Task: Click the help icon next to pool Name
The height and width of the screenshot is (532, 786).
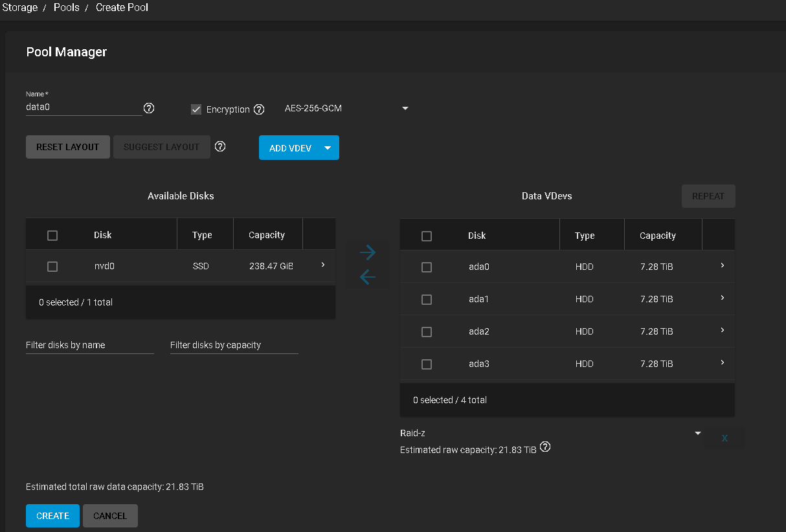Action: (x=149, y=108)
